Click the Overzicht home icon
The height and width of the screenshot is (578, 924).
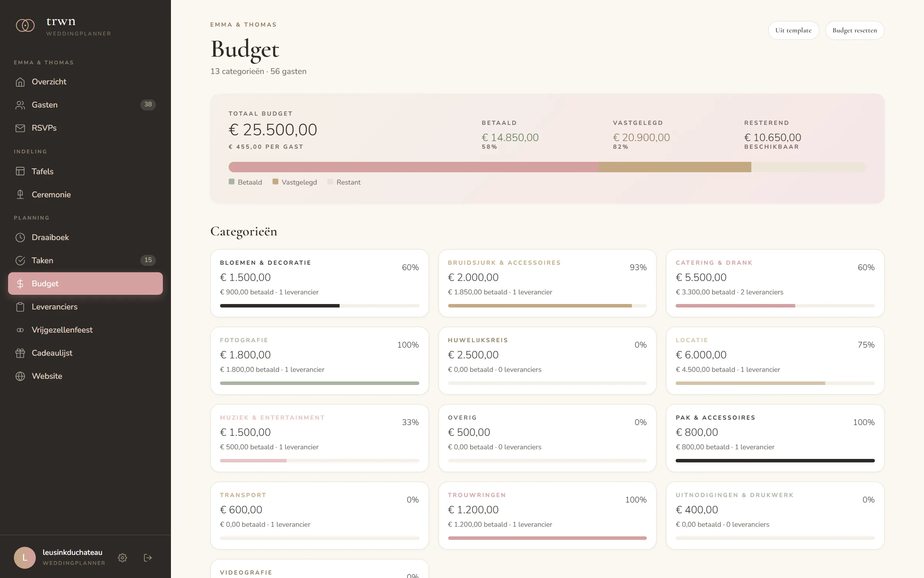(x=20, y=82)
